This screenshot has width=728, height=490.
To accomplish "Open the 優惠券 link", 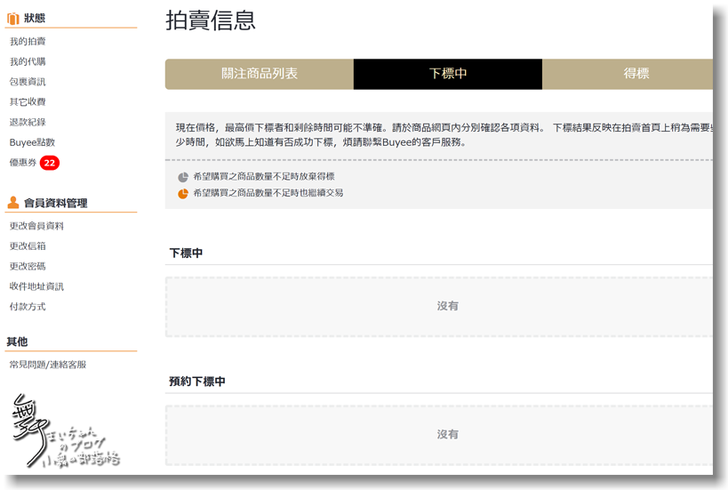I will coord(22,162).
